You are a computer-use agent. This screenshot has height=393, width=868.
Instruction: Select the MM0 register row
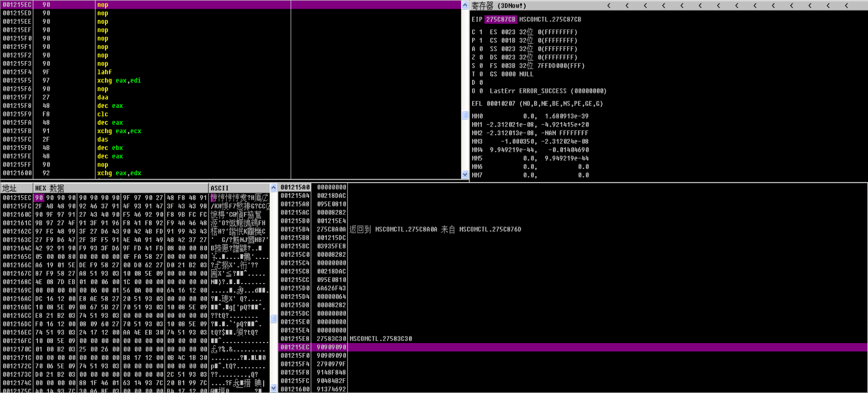[530, 116]
